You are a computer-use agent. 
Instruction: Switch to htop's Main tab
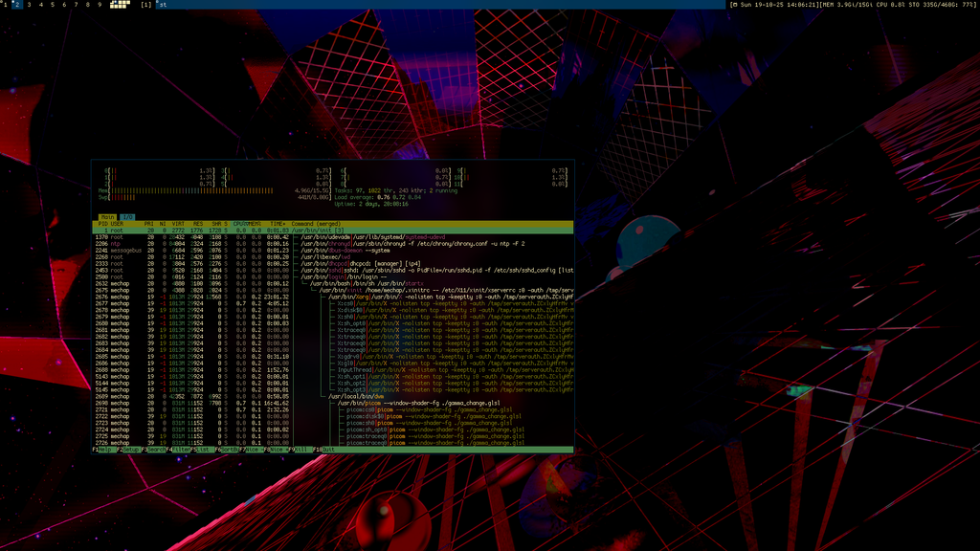[108, 217]
